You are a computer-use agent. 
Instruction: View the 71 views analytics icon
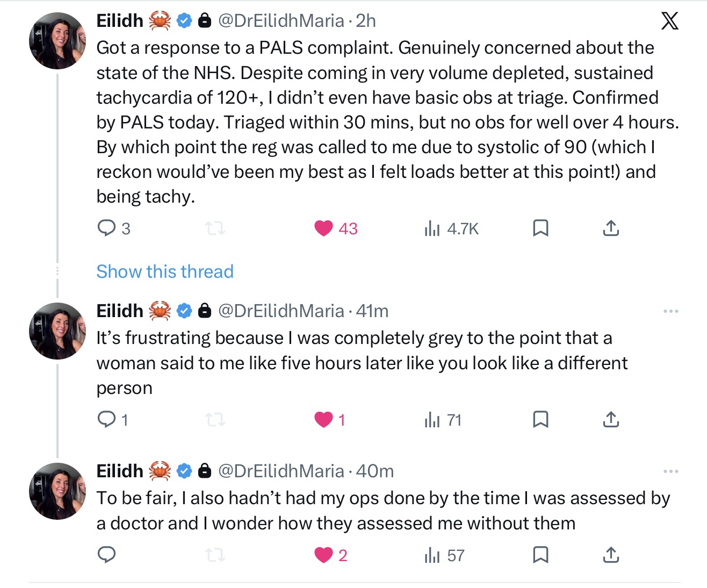432,419
